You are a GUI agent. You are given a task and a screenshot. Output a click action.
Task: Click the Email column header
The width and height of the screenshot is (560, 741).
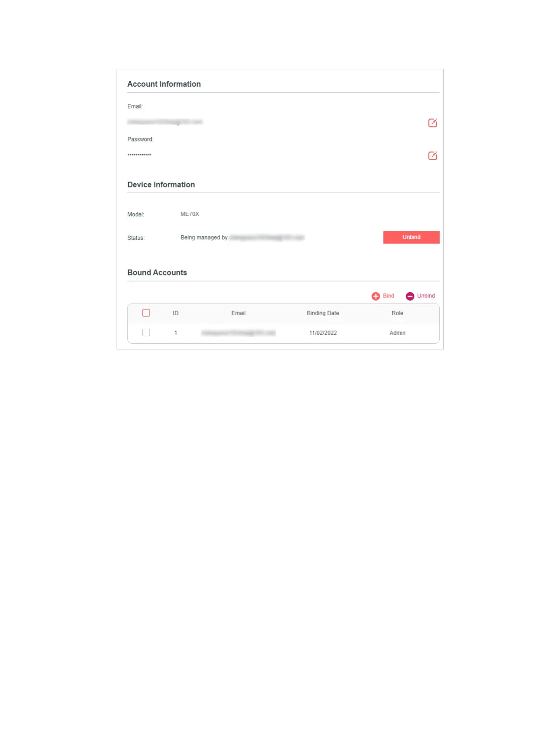tap(238, 313)
